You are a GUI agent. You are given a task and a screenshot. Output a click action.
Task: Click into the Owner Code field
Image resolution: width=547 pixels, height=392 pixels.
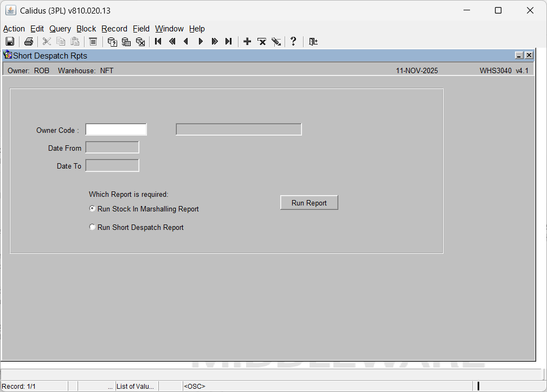[116, 130]
